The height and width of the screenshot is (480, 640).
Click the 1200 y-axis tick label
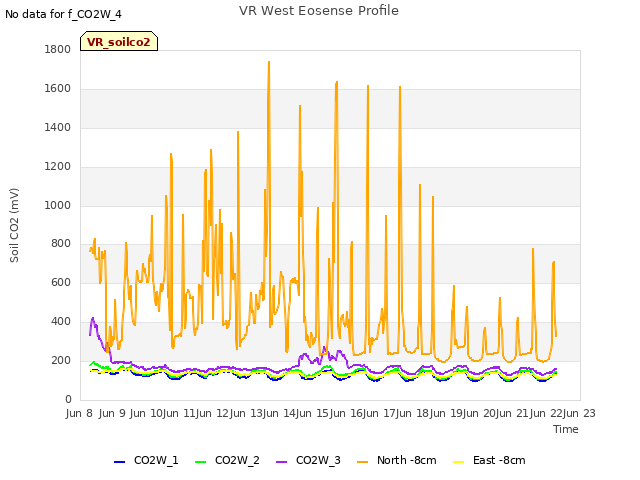pyautogui.click(x=58, y=166)
